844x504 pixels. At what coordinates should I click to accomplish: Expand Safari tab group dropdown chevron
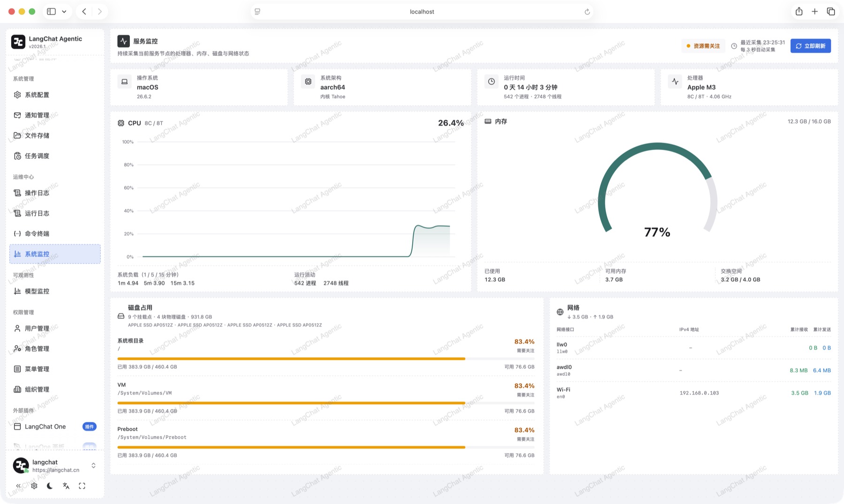64,11
